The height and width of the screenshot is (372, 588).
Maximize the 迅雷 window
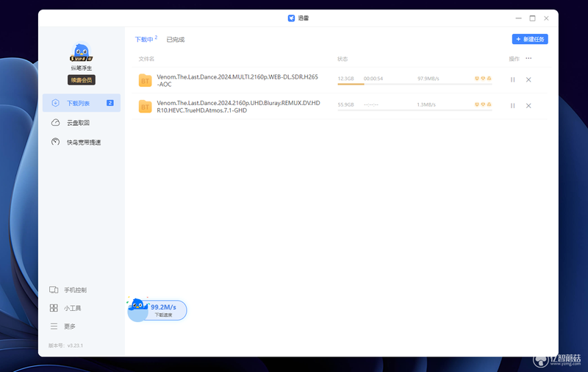point(532,18)
